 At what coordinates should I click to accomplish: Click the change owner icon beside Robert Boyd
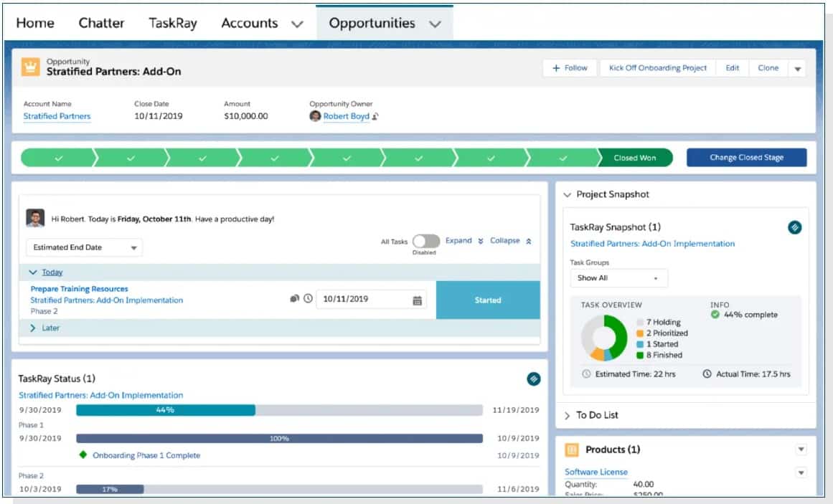(x=375, y=116)
